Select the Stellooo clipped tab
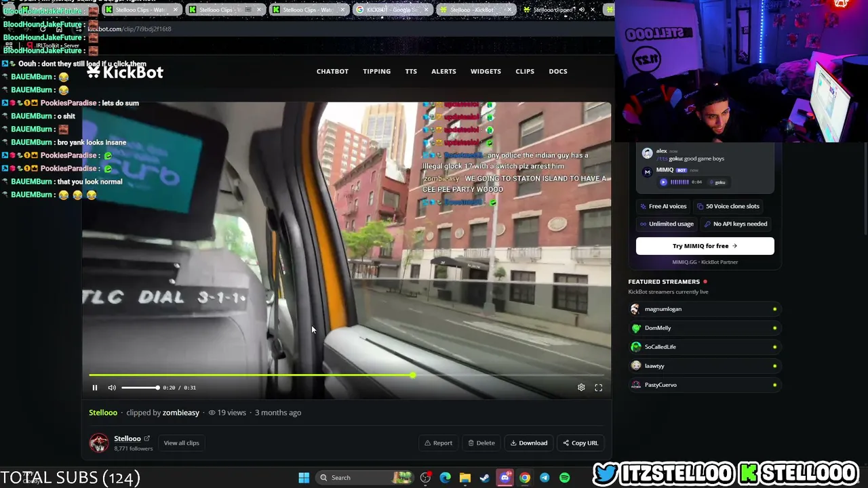Screen dimensions: 868x488 (553, 10)
